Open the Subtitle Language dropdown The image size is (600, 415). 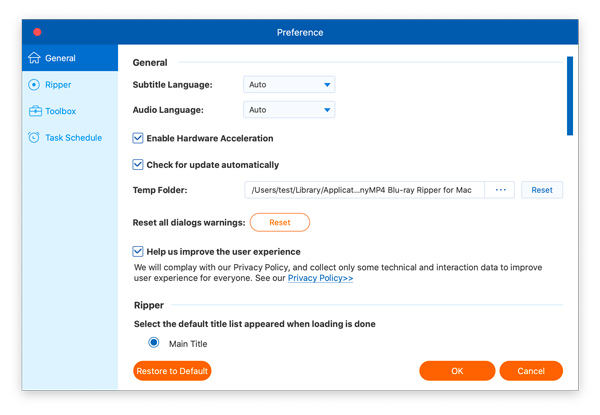(x=289, y=85)
